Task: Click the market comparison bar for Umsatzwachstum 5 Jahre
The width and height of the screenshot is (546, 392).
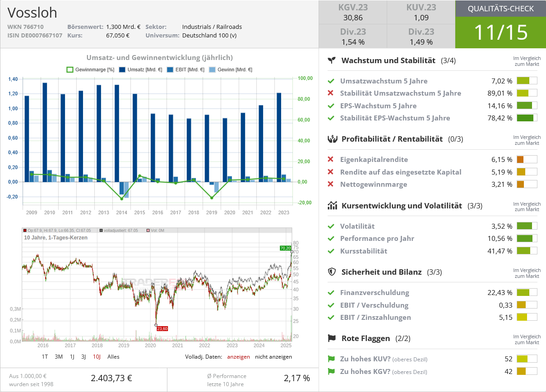Action: pyautogui.click(x=527, y=81)
